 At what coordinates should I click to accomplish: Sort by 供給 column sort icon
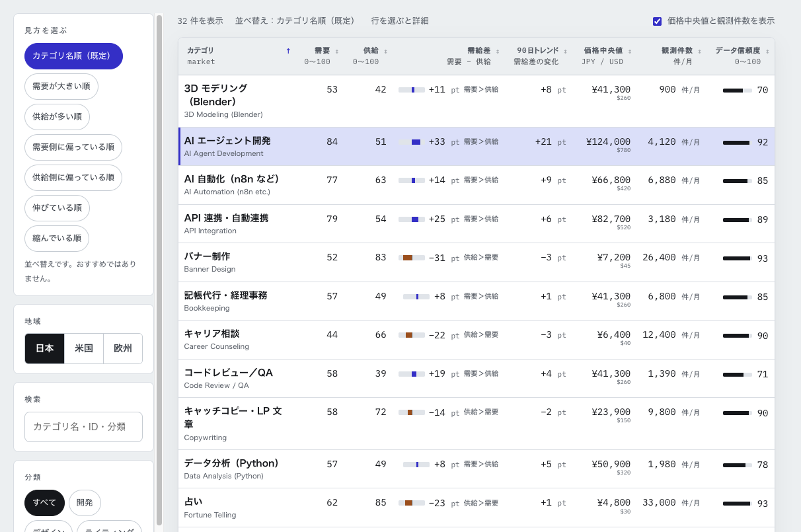coord(385,51)
